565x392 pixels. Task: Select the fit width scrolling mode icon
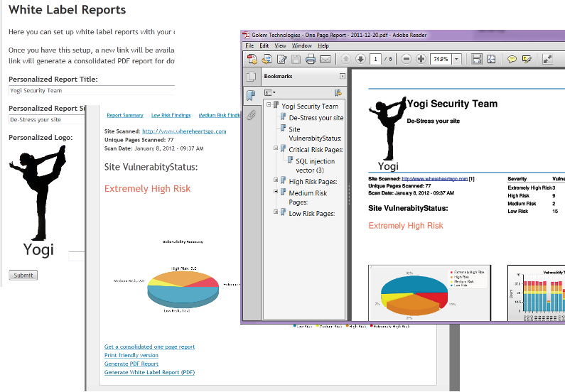(476, 59)
